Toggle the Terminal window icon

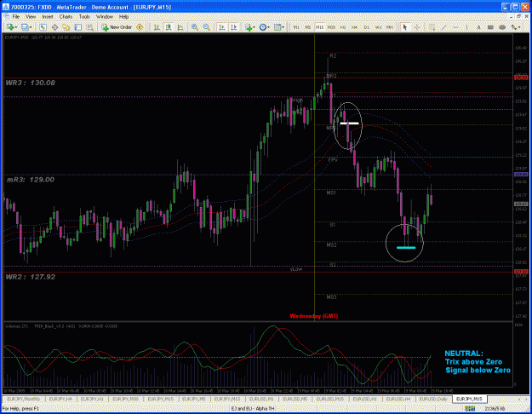pyautogui.click(x=78, y=27)
